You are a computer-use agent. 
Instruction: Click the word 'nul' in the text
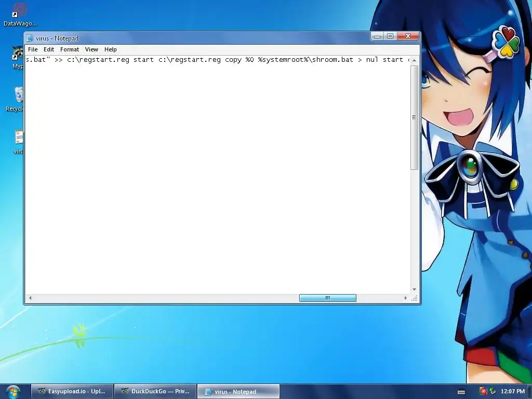[372, 60]
